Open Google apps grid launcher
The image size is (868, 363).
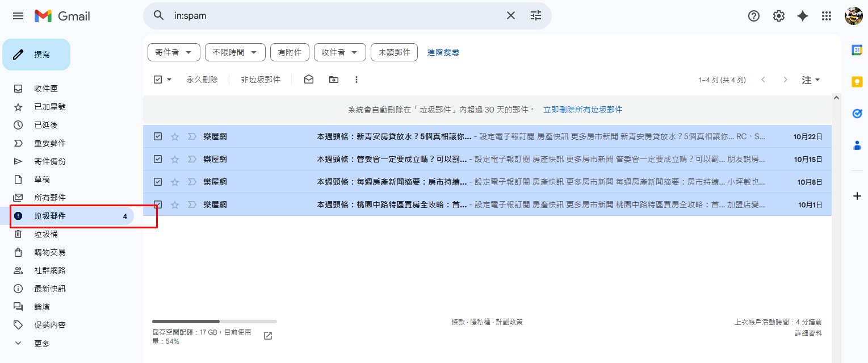click(827, 16)
